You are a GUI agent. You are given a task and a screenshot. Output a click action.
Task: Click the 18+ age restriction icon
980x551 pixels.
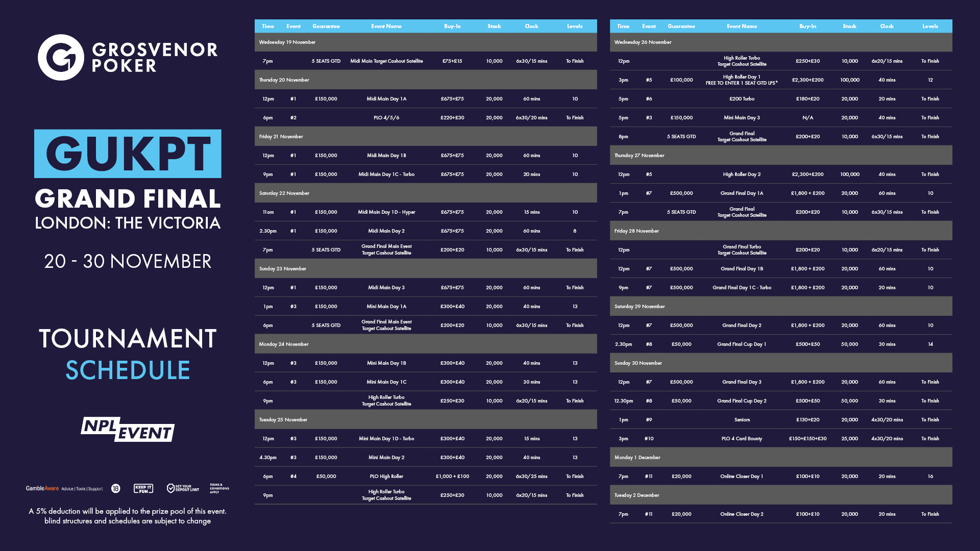click(x=116, y=488)
